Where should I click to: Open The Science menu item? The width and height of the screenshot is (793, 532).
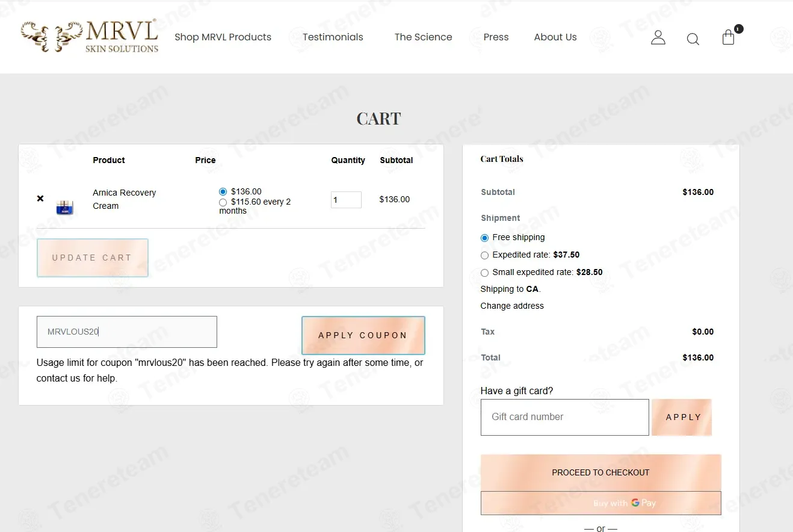coord(423,37)
